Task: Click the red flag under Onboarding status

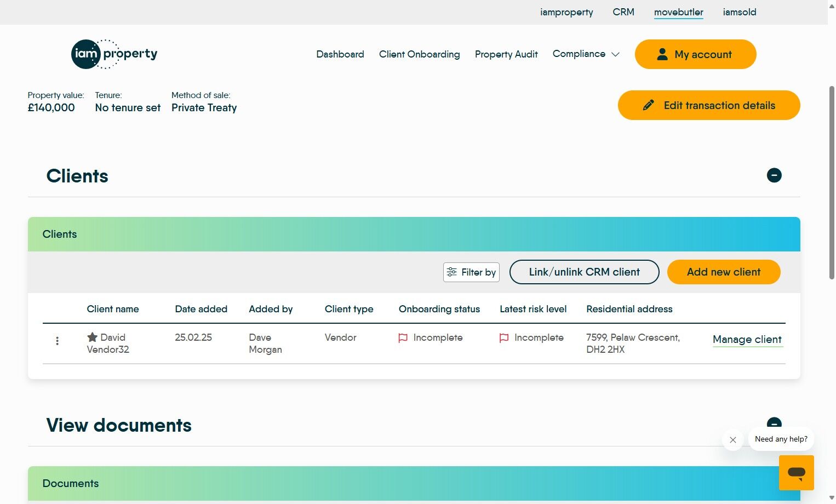Action: coord(403,338)
